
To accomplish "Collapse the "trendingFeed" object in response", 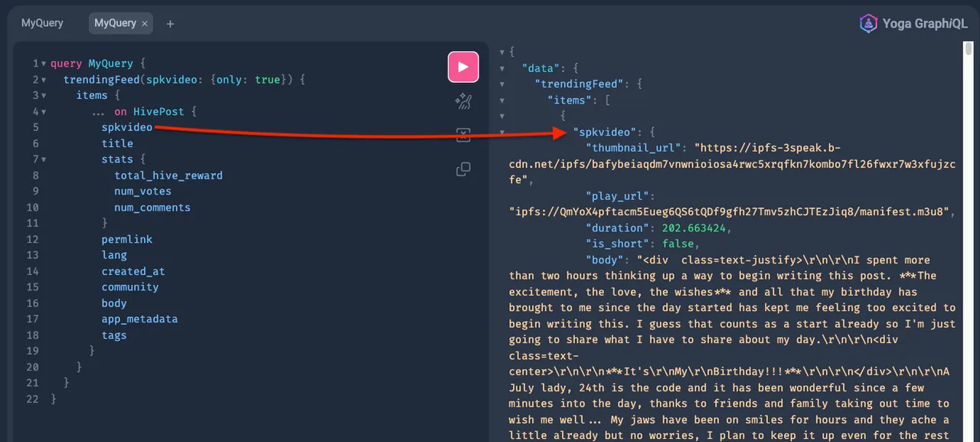I will 501,84.
